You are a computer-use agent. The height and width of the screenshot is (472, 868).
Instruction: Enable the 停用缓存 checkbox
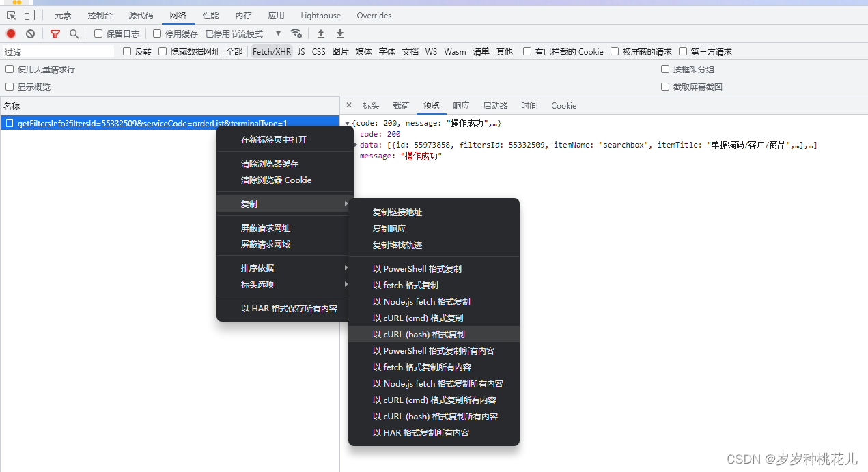coord(157,33)
